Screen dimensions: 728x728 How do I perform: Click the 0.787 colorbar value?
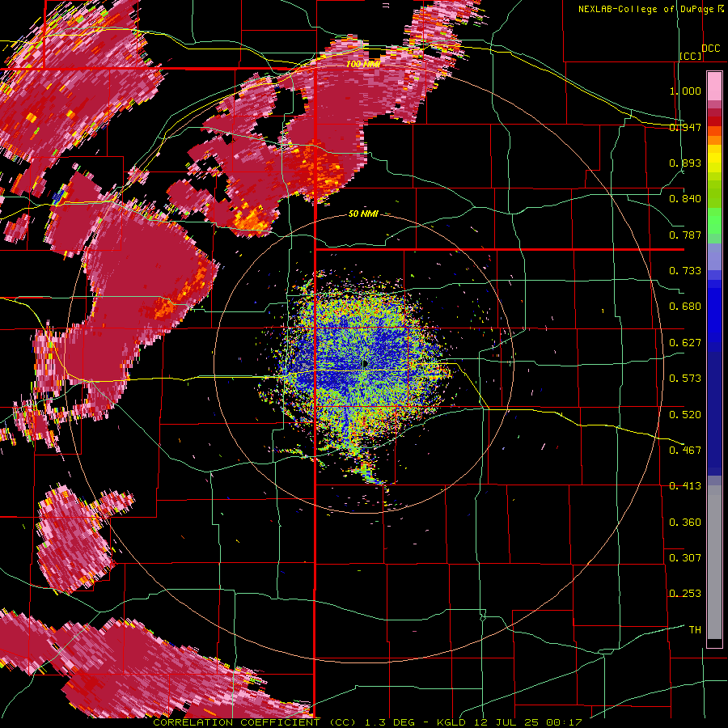[685, 235]
